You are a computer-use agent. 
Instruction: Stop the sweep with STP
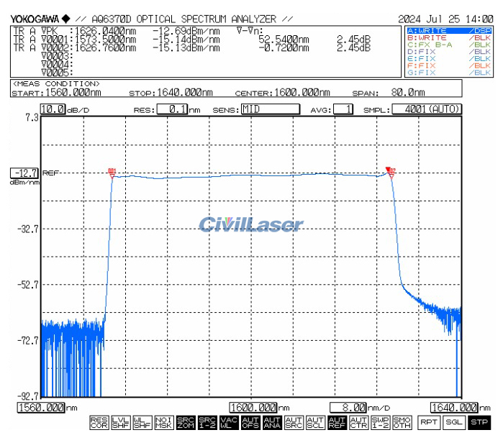point(479,422)
